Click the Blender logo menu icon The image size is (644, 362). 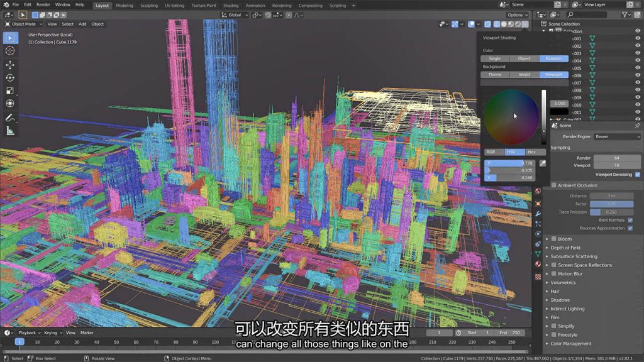pyautogui.click(x=6, y=5)
